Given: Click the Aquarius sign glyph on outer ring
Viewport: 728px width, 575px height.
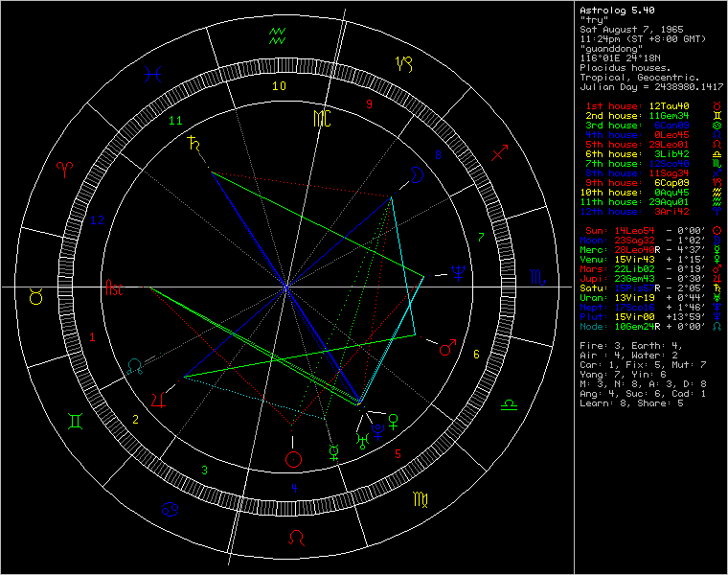Looking at the screenshot, I should click(277, 36).
